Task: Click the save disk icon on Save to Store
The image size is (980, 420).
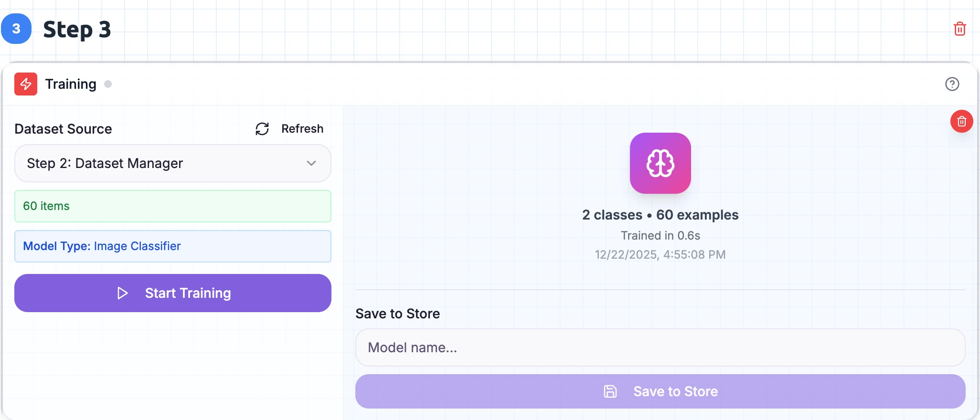Action: click(610, 391)
